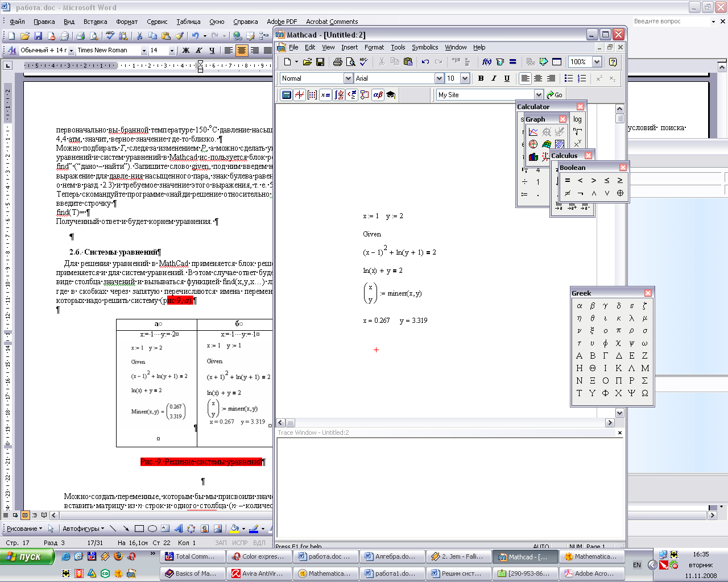Click the spelling check icon in Word toolbar
The image size is (728, 582).
coord(110,35)
